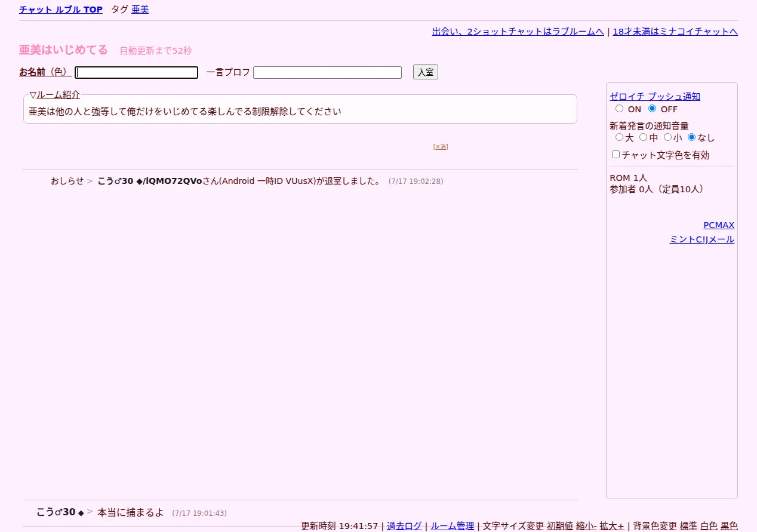Open the ゼロイチ プッシュ通知 link
The image size is (757, 532).
pyautogui.click(x=655, y=97)
